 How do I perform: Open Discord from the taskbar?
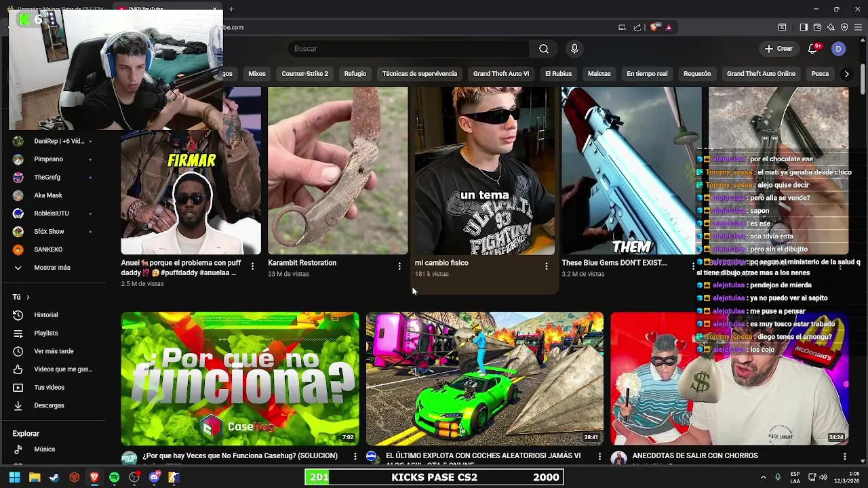[154, 477]
